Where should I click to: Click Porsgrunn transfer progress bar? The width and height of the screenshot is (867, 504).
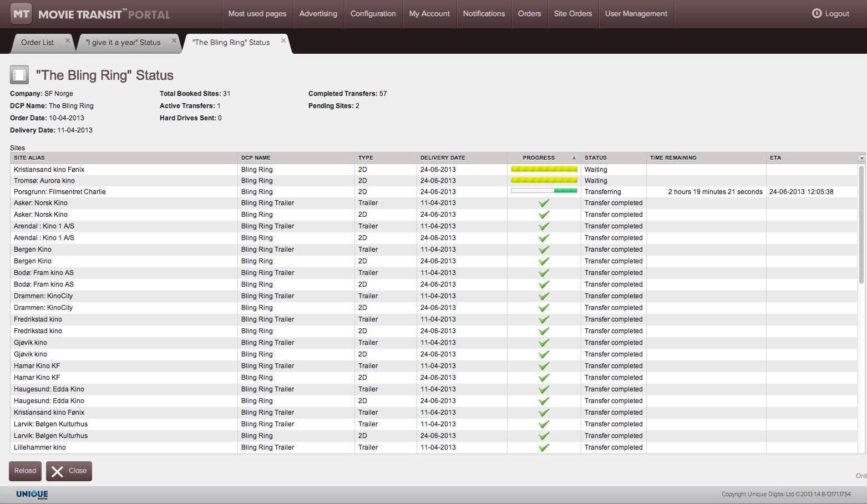click(544, 191)
